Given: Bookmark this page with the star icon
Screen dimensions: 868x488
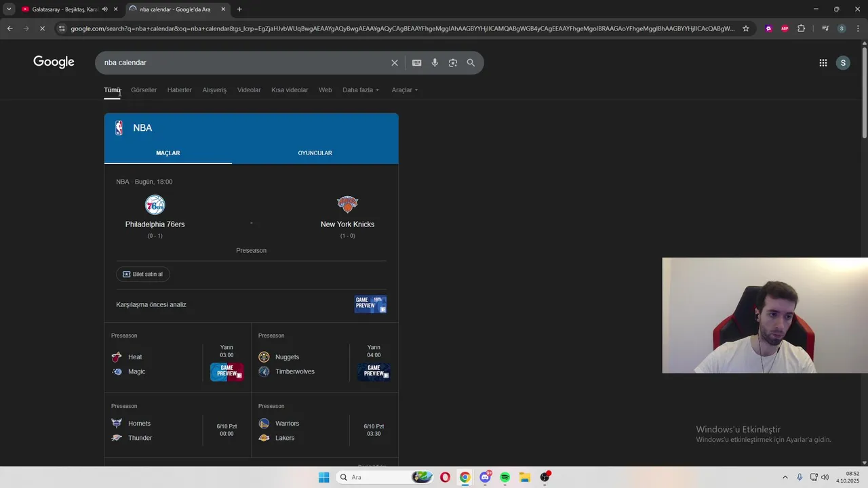Looking at the screenshot, I should tap(746, 28).
